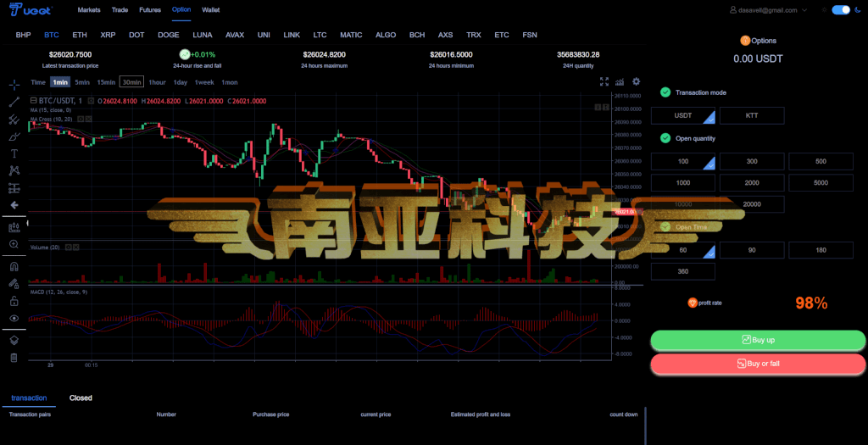Viewport: 868px width, 445px height.
Task: Click the Option nav item
Action: pyautogui.click(x=181, y=10)
